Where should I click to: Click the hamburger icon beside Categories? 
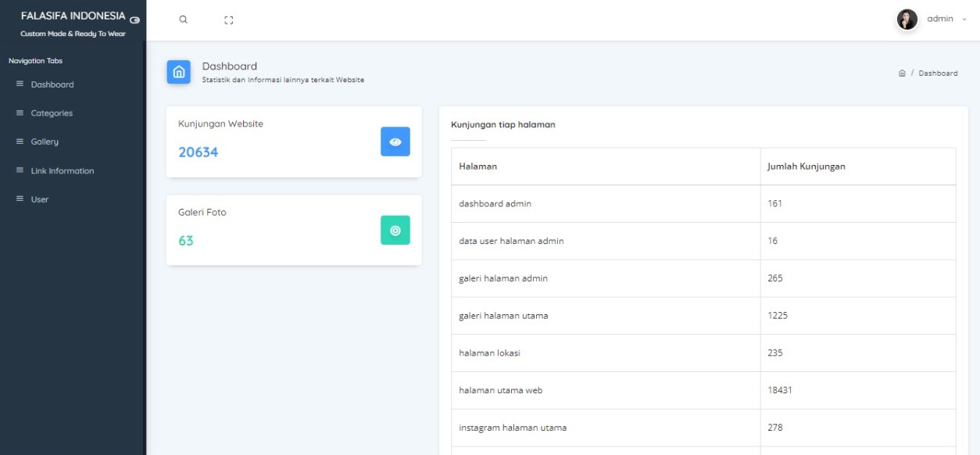[x=20, y=113]
